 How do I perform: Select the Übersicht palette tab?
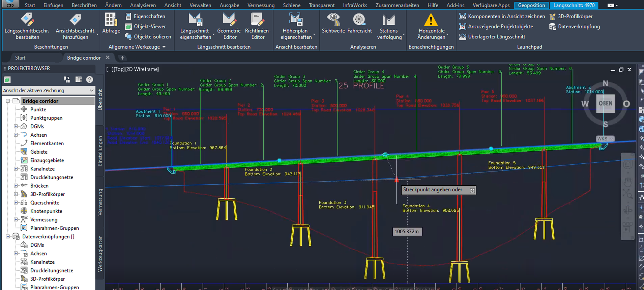(x=100, y=100)
